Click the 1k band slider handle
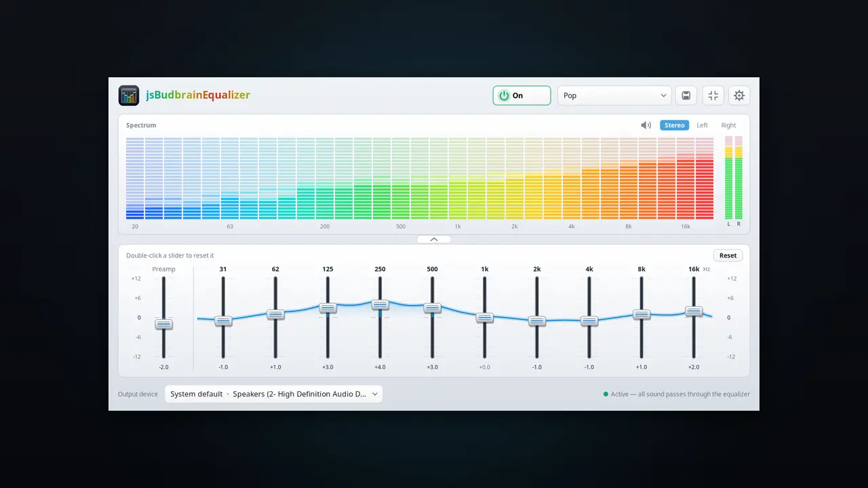Image resolution: width=868 pixels, height=488 pixels. (485, 317)
